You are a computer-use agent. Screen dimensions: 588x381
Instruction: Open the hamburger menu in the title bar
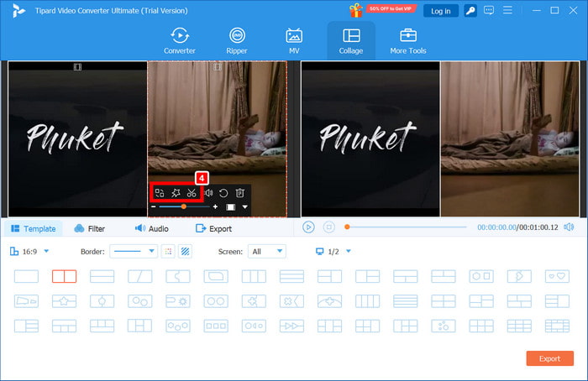click(x=507, y=10)
